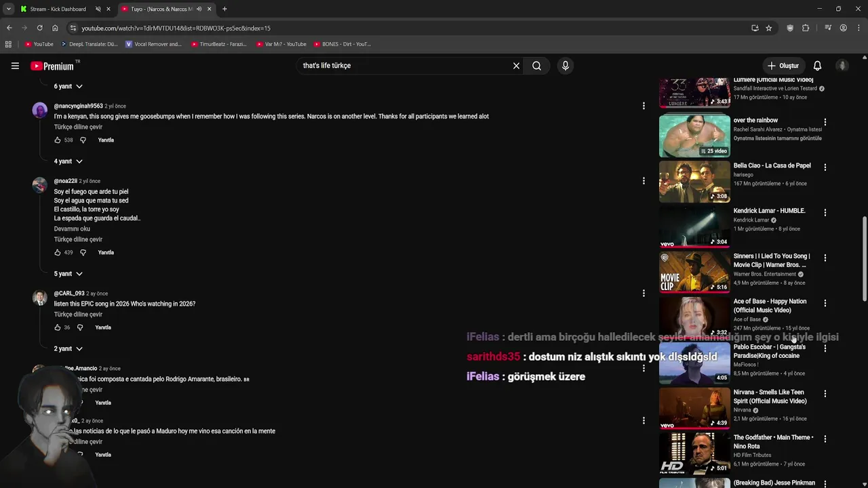This screenshot has height=488, width=868.
Task: Open Bella Ciao - La Casa de Papel thumbnail
Action: click(x=694, y=181)
